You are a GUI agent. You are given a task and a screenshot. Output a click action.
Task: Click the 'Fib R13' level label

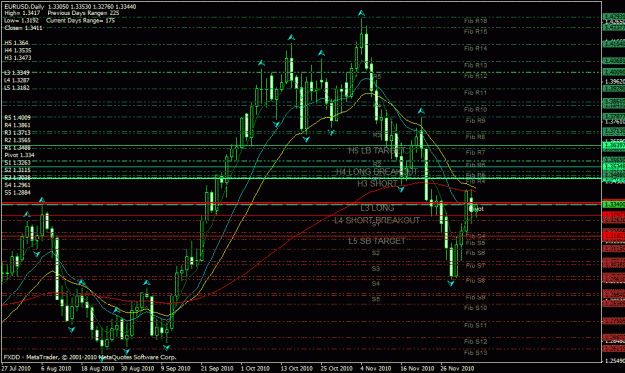[476, 65]
